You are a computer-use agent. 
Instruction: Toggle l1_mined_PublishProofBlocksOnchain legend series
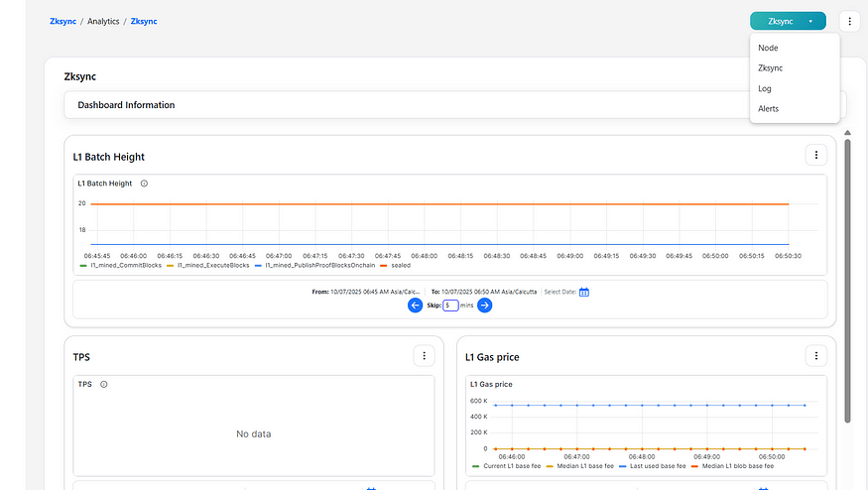[314, 265]
